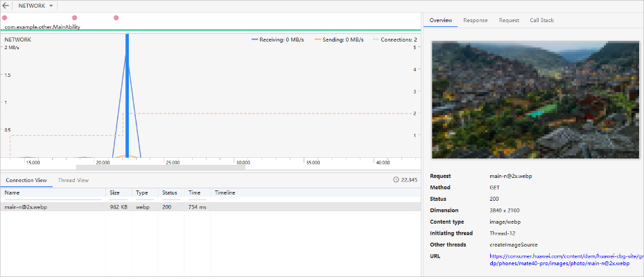Click the back arrow icon
This screenshot has width=644, height=277.
(x=6, y=6)
